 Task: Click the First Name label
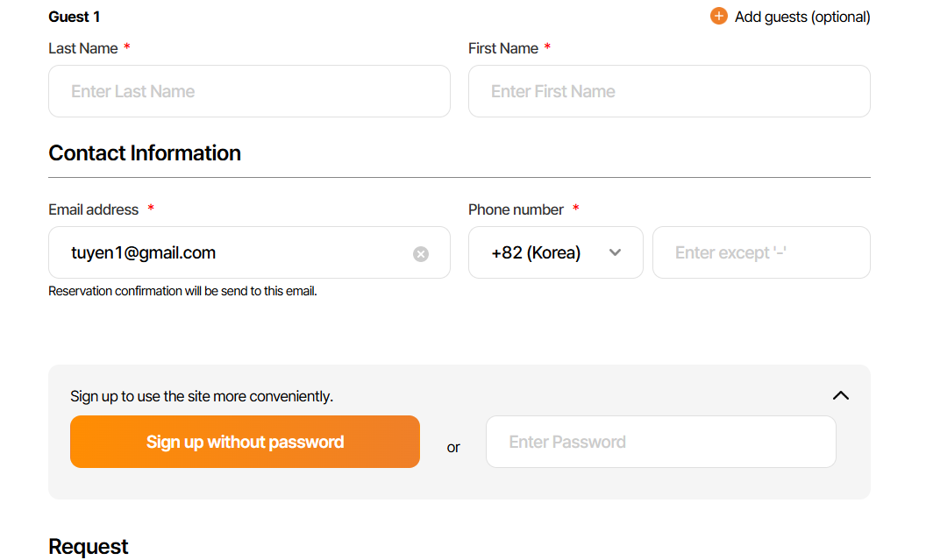503,48
